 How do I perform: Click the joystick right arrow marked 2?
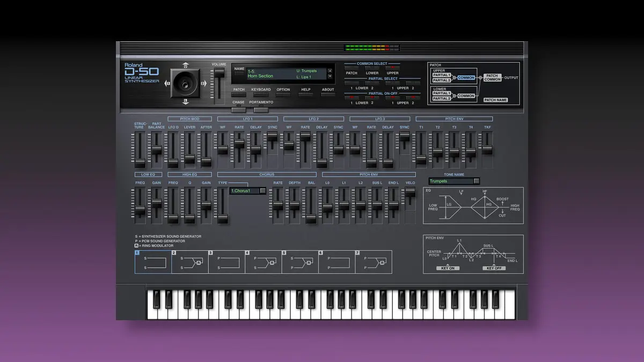point(203,83)
